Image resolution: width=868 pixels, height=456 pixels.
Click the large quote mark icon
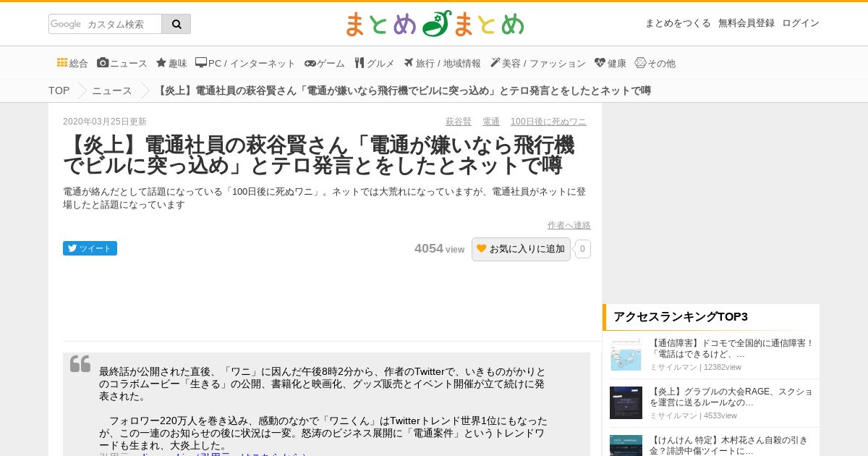[80, 364]
